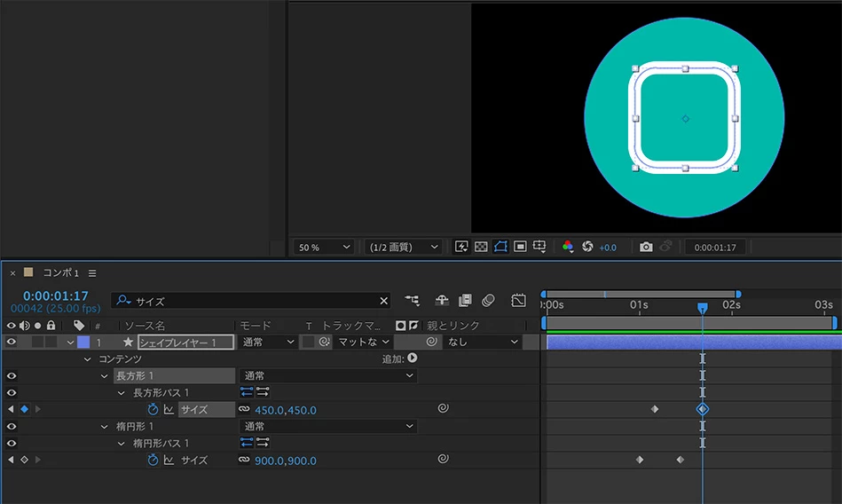842x504 pixels.
Task: Hide the 楕円形パス 1 path
Action: pos(12,443)
